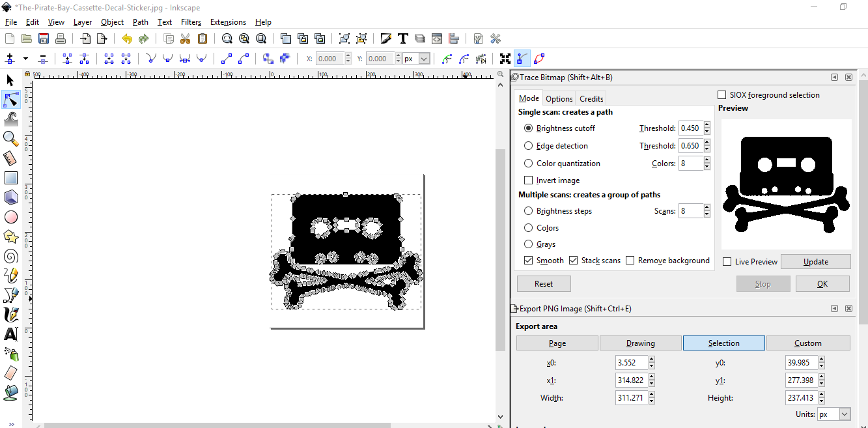Activate the Zoom magnifier tool
This screenshot has width=868, height=428.
(10, 138)
